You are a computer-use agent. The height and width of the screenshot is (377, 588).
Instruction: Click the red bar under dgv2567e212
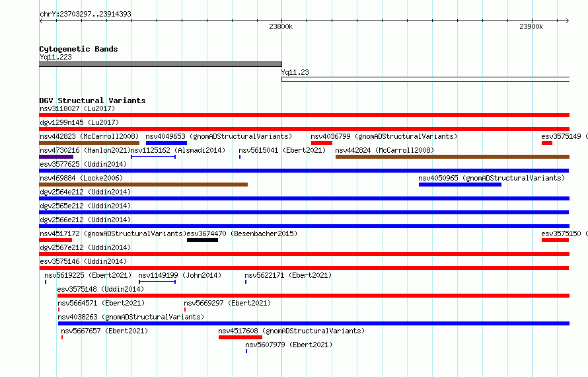(304, 254)
